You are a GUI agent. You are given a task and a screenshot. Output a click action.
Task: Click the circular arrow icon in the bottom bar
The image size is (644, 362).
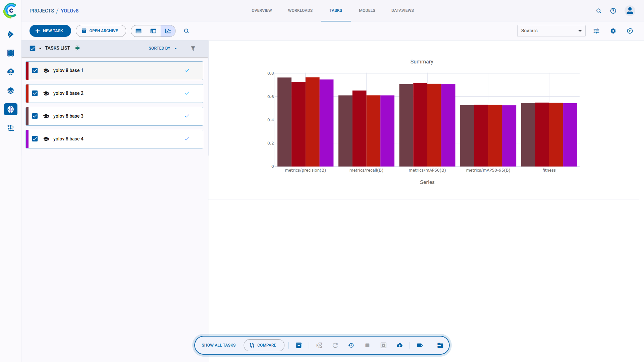click(x=335, y=345)
